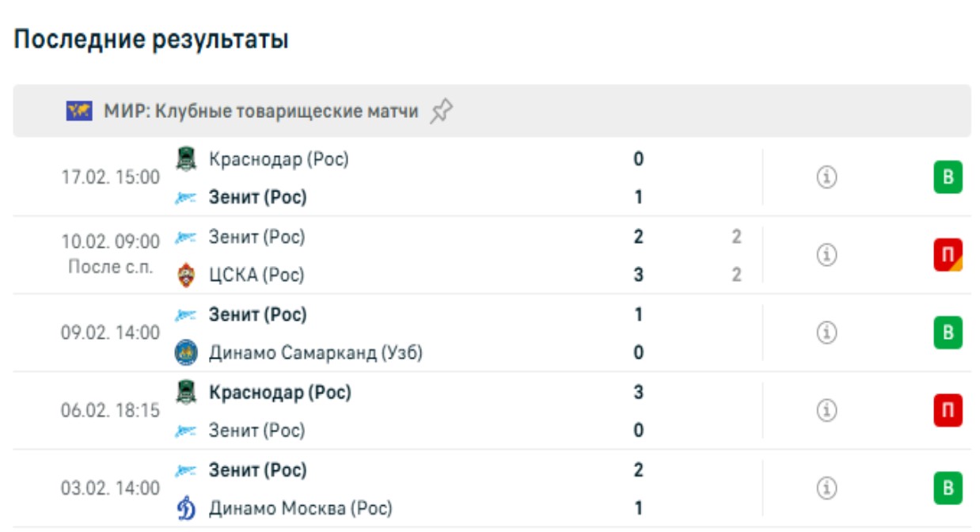This screenshot has width=980, height=532.
Task: Open ЦСКА (Рос) team link
Action: click(256, 275)
